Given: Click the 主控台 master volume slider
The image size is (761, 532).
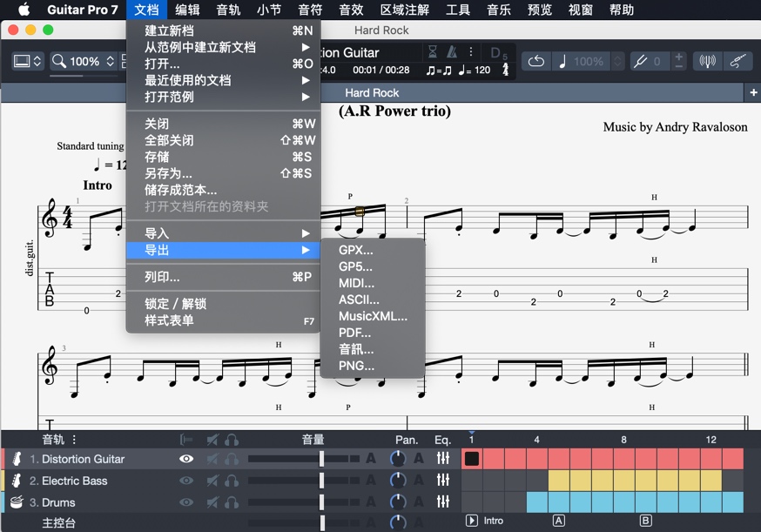Looking at the screenshot, I should point(304,522).
